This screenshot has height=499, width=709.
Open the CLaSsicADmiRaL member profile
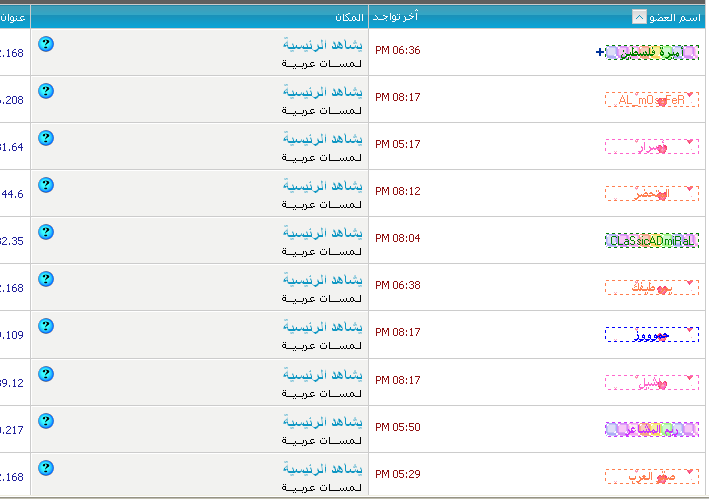[x=651, y=241]
